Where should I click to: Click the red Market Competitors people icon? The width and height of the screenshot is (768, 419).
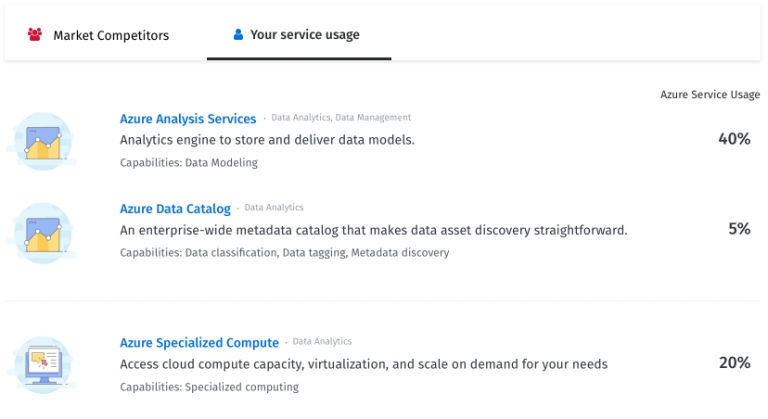35,35
